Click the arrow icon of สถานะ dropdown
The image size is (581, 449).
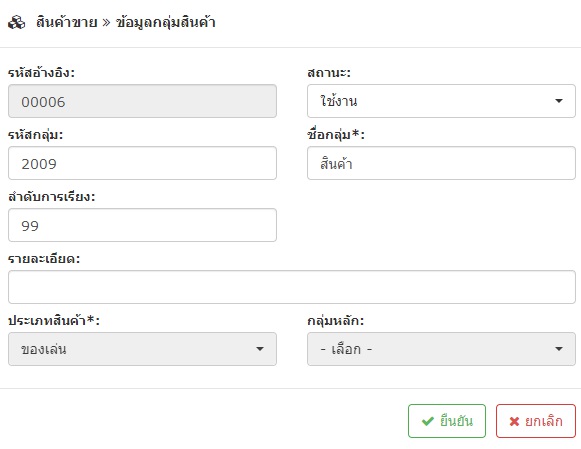point(559,101)
